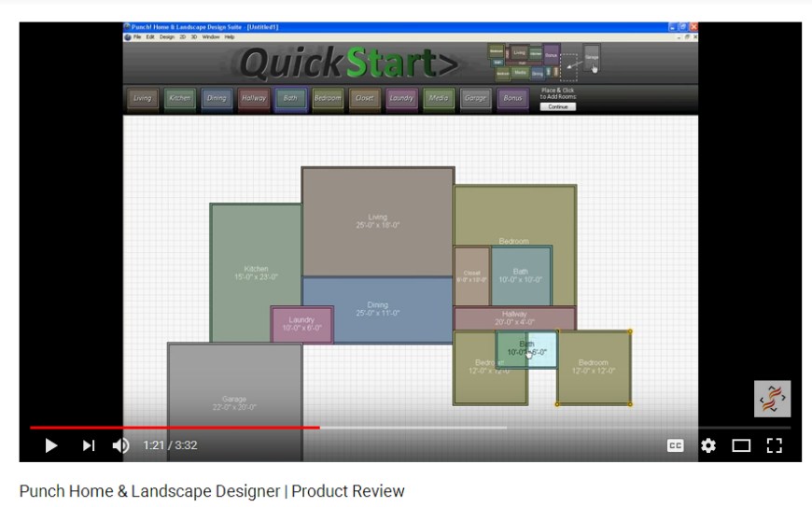Select the Living room button

click(143, 98)
